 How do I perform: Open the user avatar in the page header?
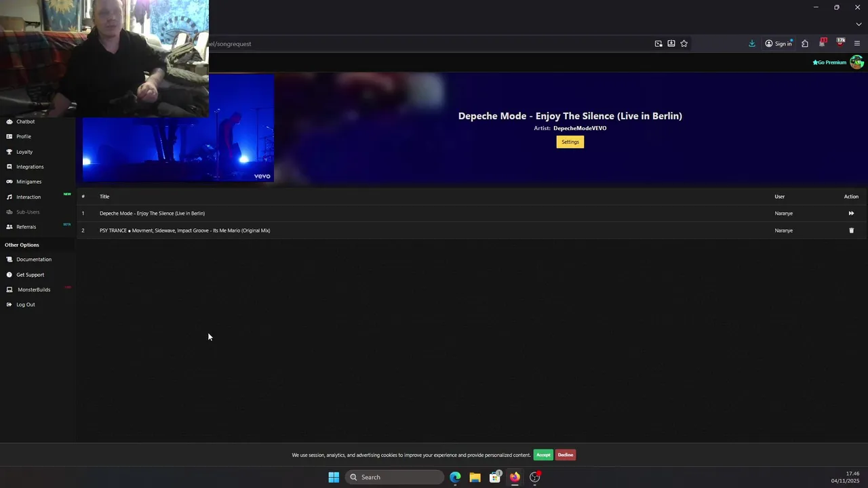[x=857, y=62]
